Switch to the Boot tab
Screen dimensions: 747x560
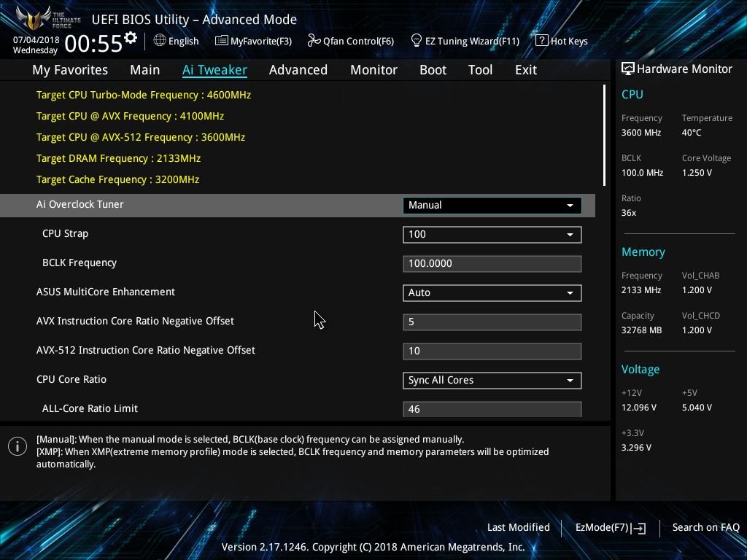pos(433,70)
